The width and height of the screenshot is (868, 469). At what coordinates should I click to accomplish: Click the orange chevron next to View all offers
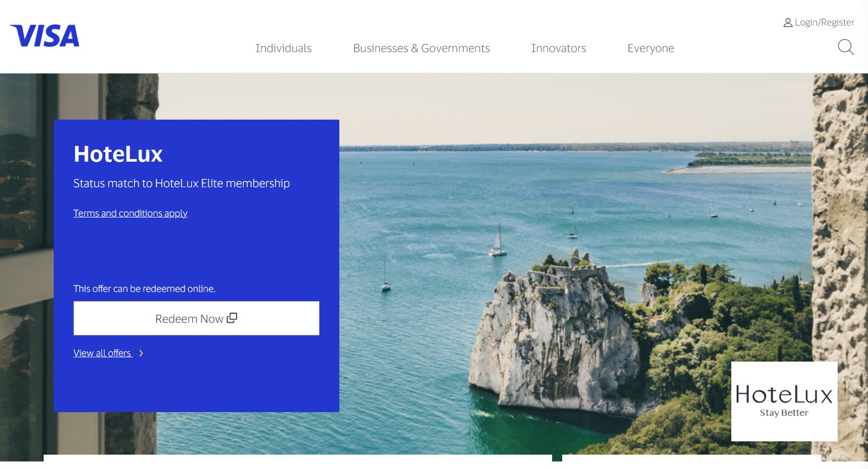141,353
